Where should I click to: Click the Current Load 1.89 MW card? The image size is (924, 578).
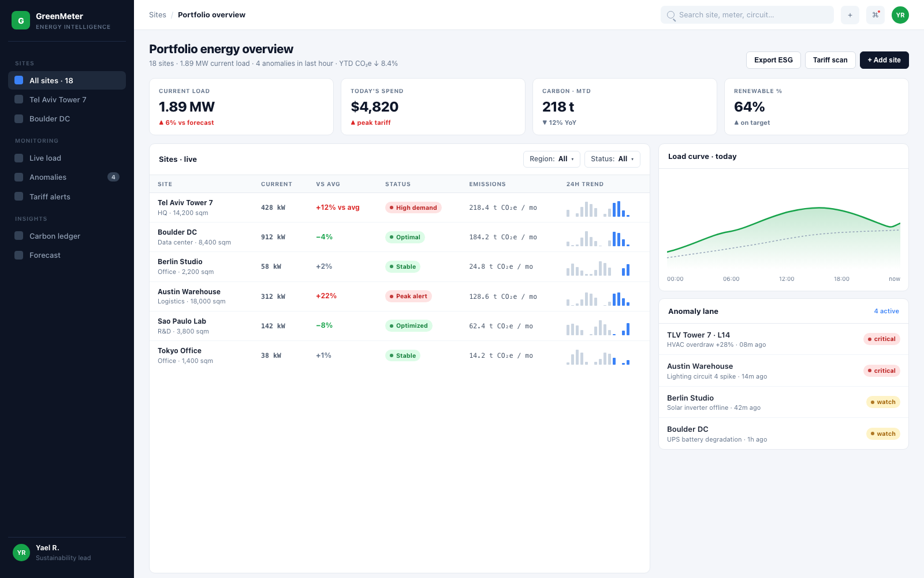click(x=241, y=107)
